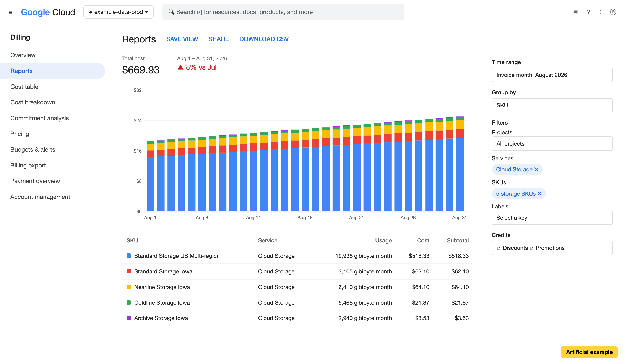The width and height of the screenshot is (624, 364).
Task: Click the $3.53 Archive subtotal cell
Action: (461, 318)
